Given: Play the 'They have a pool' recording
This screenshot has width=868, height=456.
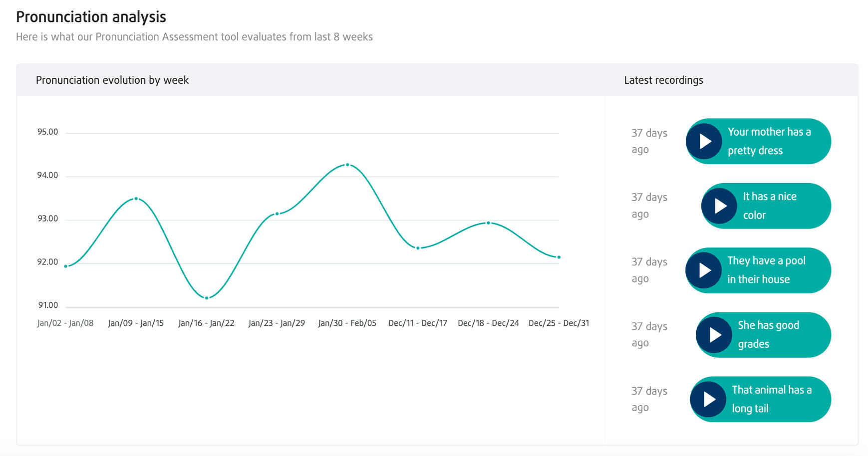Looking at the screenshot, I should (x=703, y=270).
